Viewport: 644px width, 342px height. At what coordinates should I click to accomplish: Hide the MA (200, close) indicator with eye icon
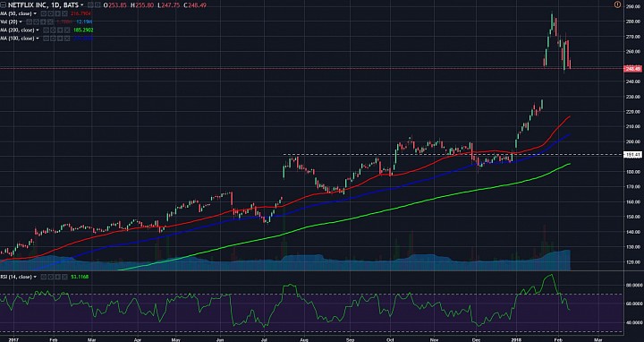46,30
